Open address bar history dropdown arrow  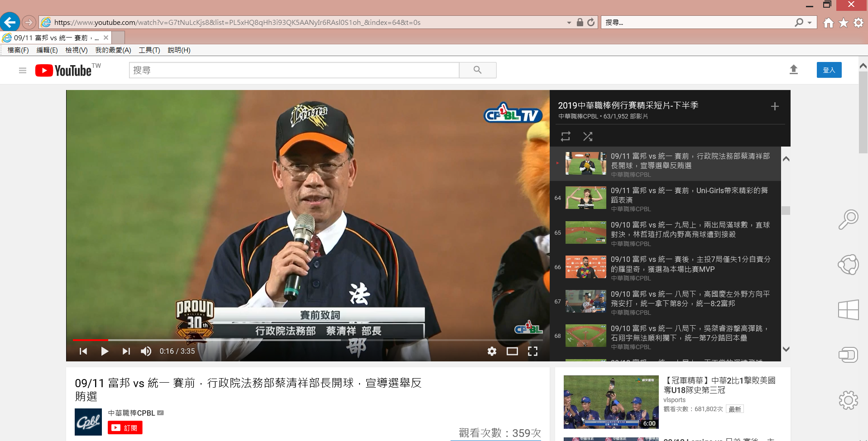point(569,23)
